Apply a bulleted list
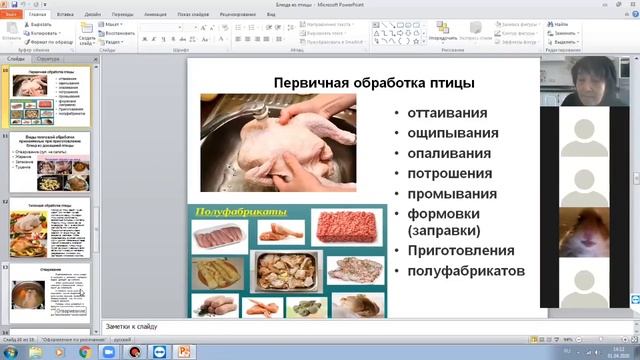The width and height of the screenshot is (640, 360). pyautogui.click(x=239, y=27)
